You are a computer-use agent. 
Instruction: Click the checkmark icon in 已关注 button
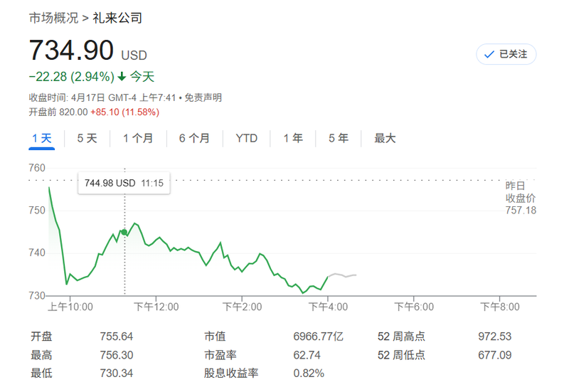click(489, 55)
